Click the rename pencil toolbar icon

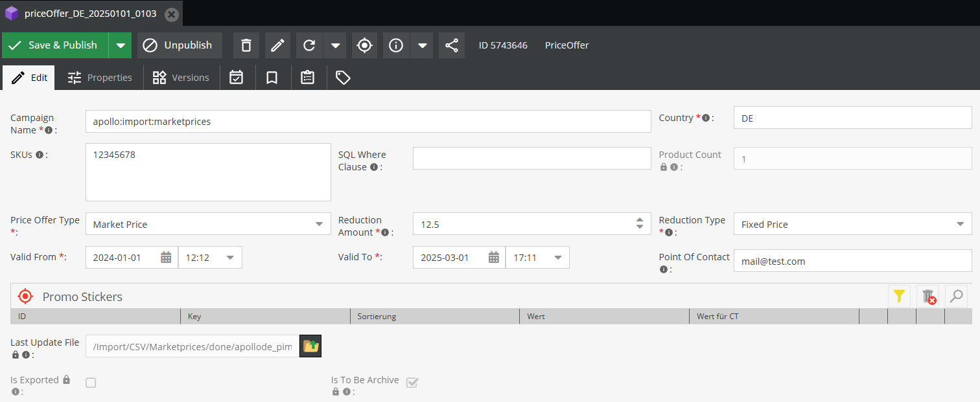point(278,45)
